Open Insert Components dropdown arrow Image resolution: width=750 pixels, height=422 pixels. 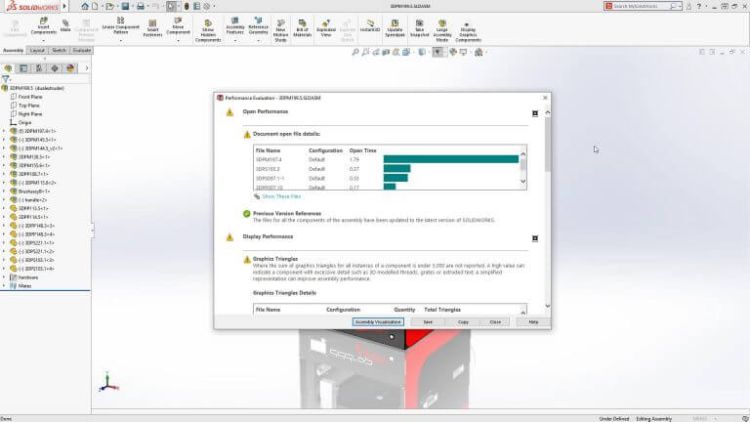point(44,41)
